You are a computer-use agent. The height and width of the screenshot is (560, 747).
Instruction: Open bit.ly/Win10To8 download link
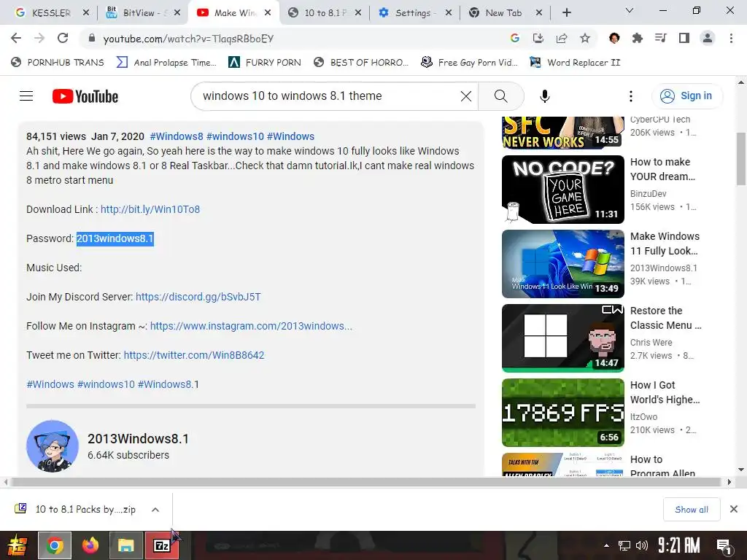pos(150,209)
